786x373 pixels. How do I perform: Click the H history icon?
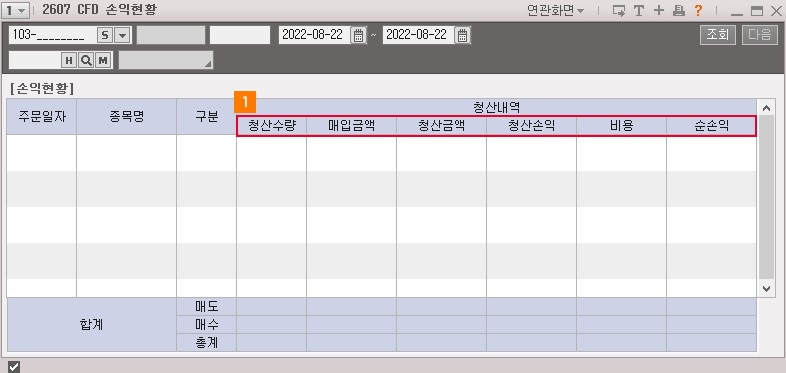69,61
